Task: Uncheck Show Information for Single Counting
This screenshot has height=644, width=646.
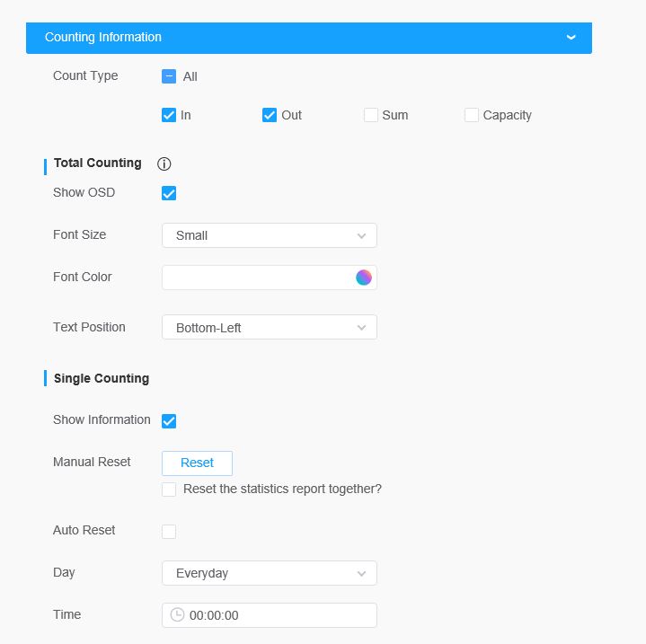Action: click(169, 421)
